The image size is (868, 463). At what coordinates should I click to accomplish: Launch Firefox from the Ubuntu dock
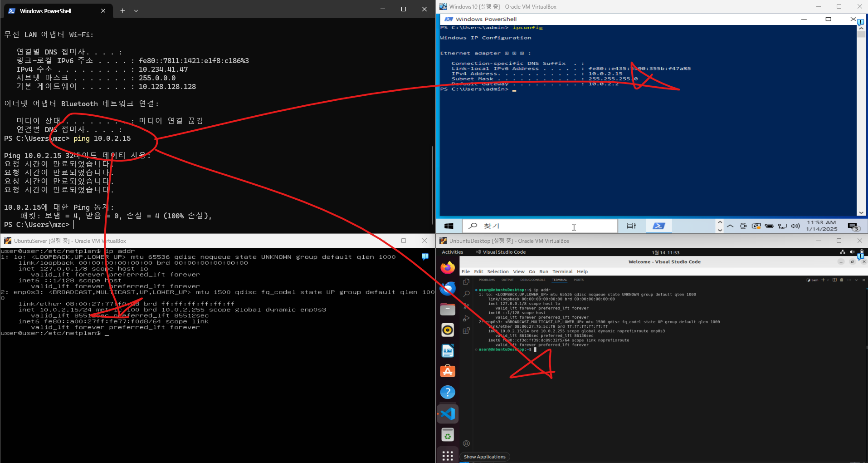point(448,268)
